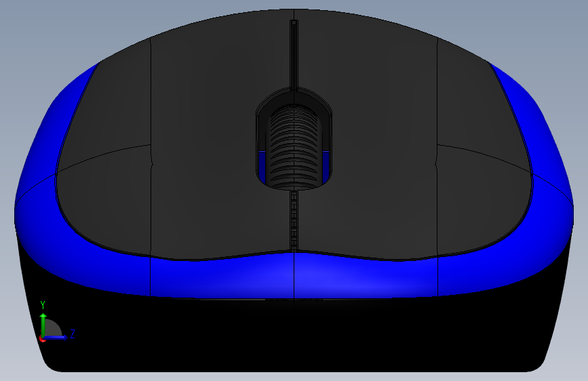Click the green 'Y' axis label
The width and height of the screenshot is (588, 381).
tap(43, 305)
